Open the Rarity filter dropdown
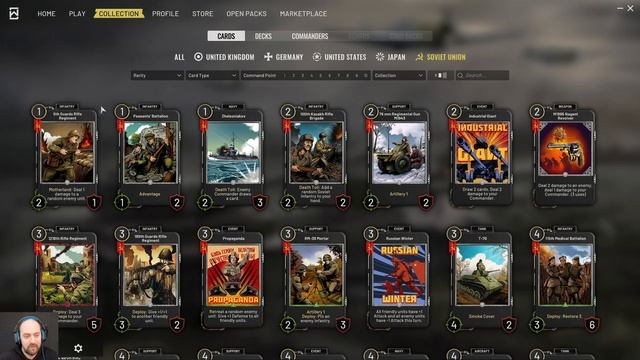 tap(157, 76)
